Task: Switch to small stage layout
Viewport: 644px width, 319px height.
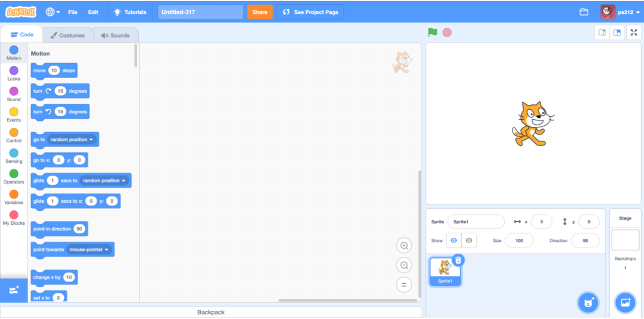Action: [602, 33]
